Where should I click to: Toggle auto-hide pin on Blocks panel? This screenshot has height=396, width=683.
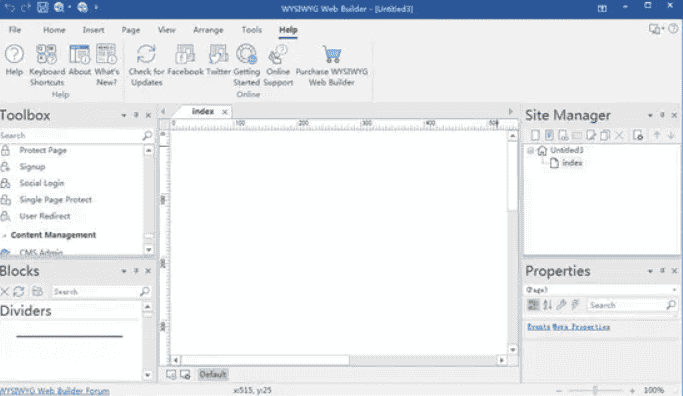[136, 271]
